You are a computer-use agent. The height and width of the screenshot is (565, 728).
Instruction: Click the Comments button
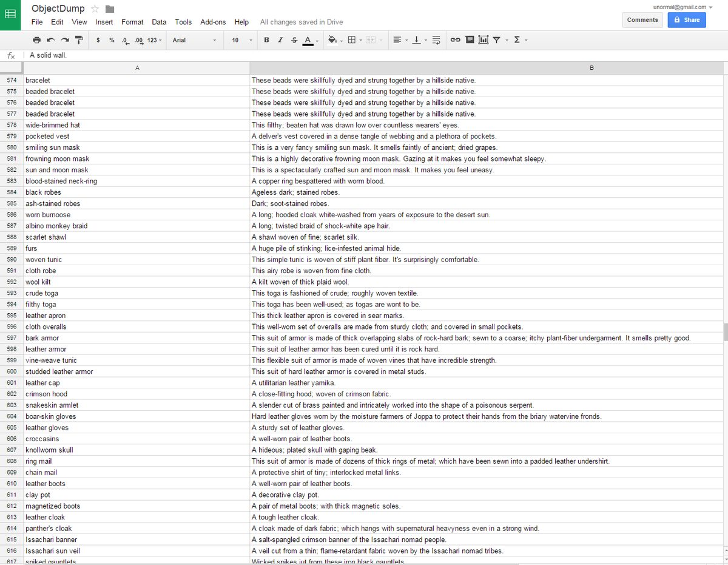click(642, 20)
